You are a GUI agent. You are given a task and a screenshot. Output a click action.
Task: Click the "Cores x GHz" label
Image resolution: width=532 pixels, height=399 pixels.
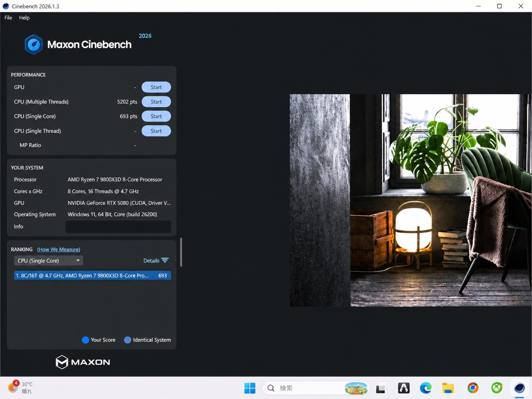coord(28,191)
